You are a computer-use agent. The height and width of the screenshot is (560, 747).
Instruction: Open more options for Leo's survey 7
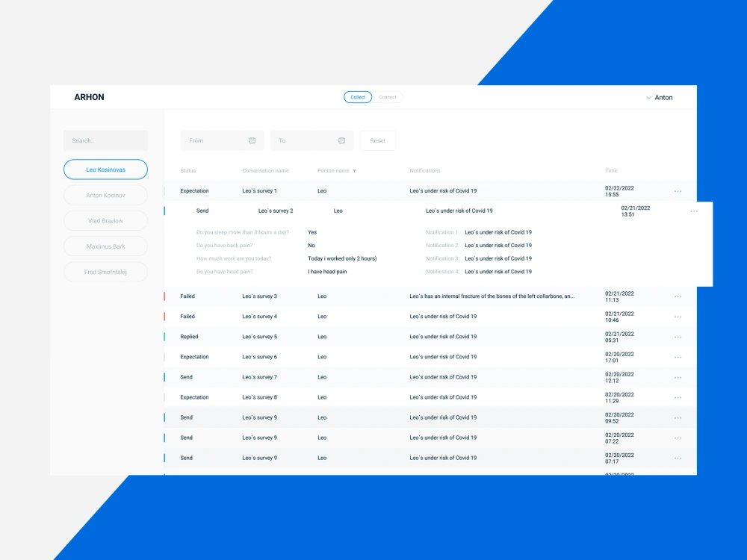click(x=678, y=378)
